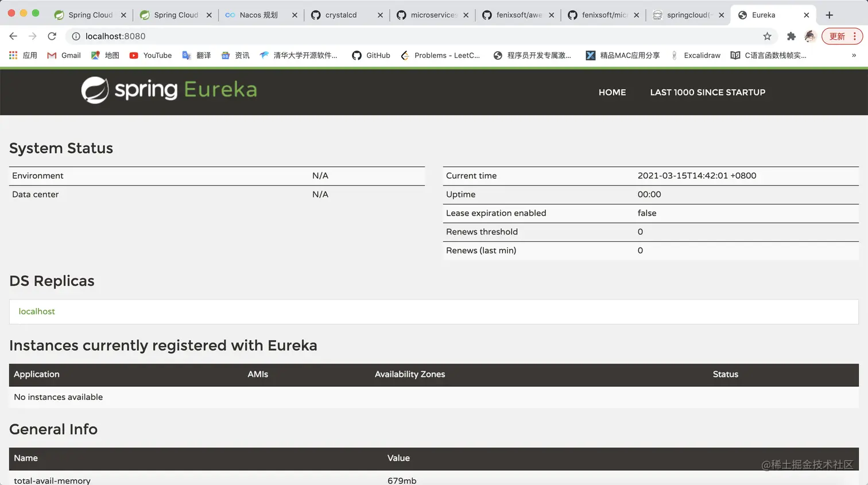Click the No instances available message
The width and height of the screenshot is (868, 485).
pyautogui.click(x=59, y=397)
